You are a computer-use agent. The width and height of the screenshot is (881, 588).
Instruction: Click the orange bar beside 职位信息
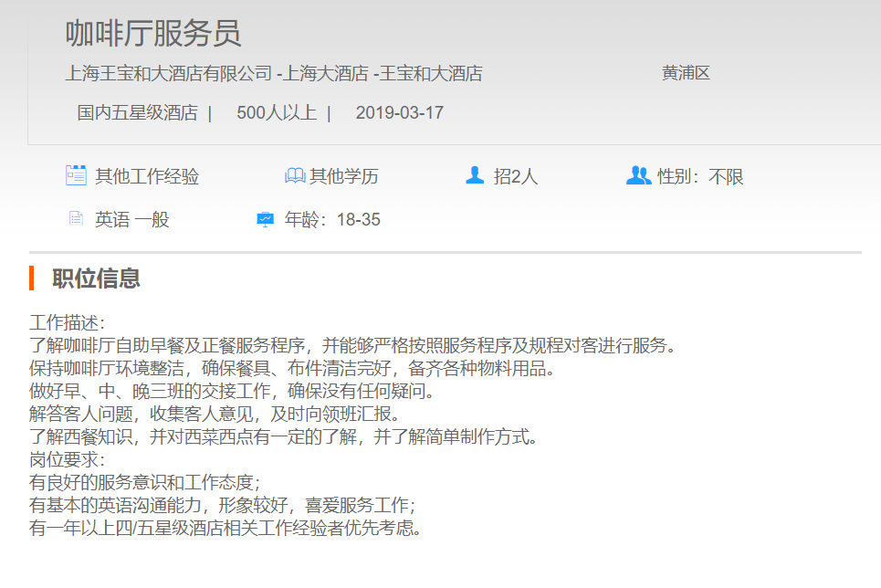[32, 278]
